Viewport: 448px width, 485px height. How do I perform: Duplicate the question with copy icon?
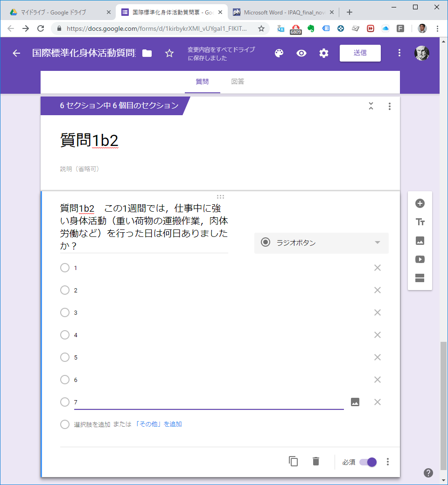coord(294,462)
